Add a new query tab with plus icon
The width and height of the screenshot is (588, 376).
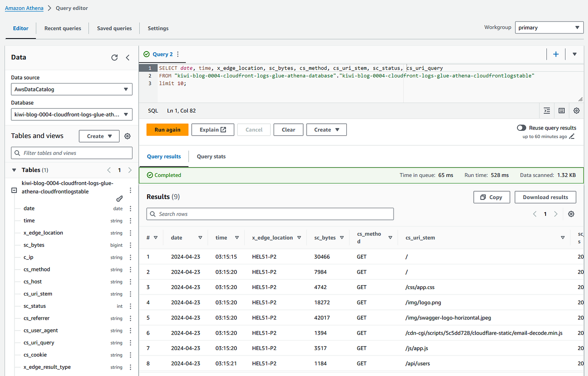coord(556,54)
